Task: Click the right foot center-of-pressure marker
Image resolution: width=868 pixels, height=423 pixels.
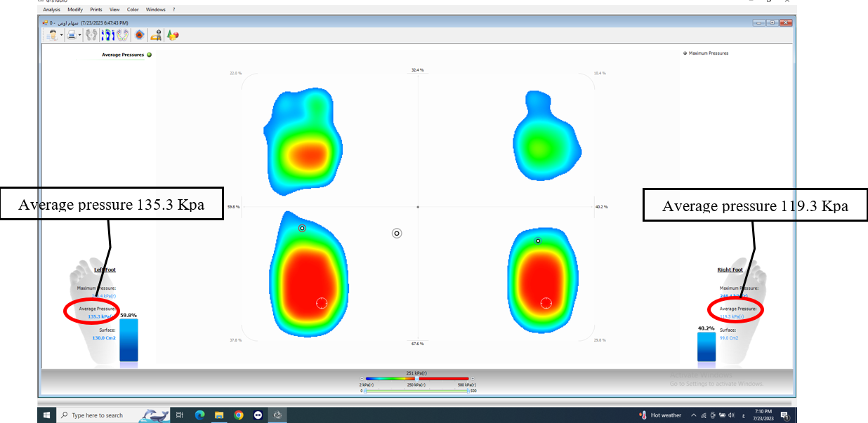Action: [538, 241]
